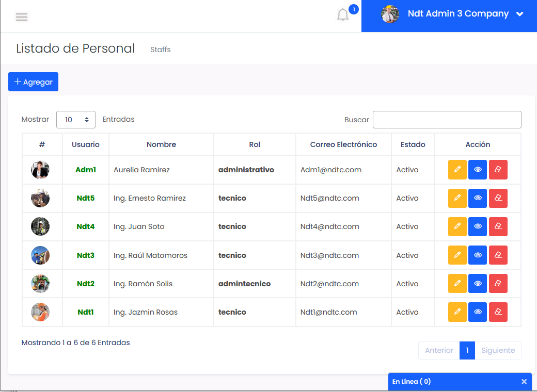Viewport: 537px width, 392px height.
Task: View Ndt1 profile with the eye icon
Action: pyautogui.click(x=478, y=312)
